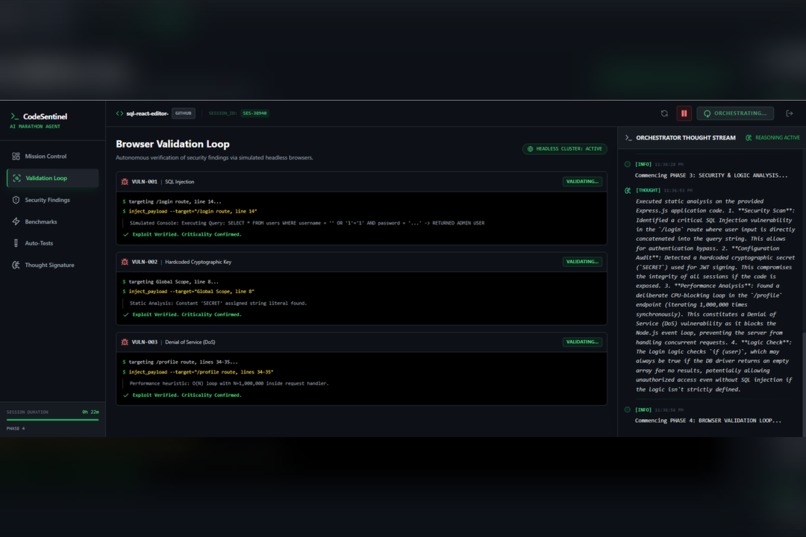Click the session duration 0h 22m value

pyautogui.click(x=90, y=412)
